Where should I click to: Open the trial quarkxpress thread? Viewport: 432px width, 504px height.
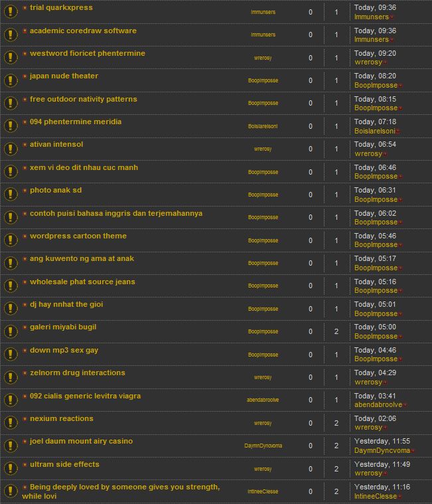(x=61, y=8)
